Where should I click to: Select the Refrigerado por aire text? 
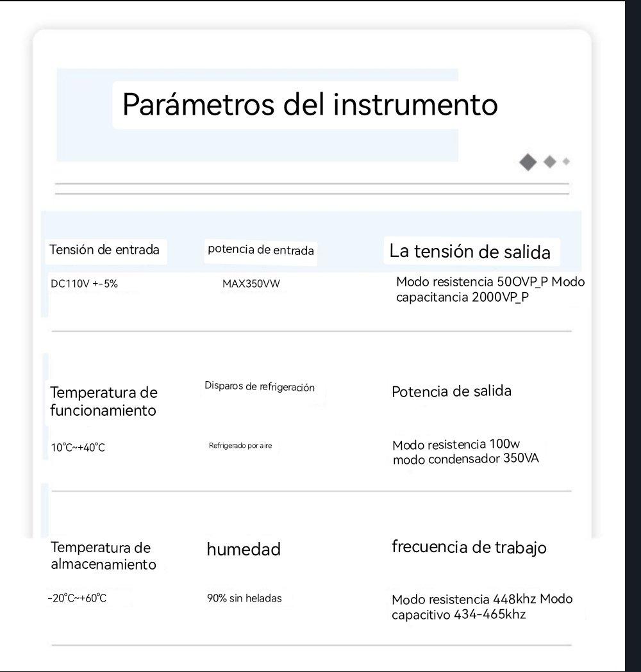(240, 445)
